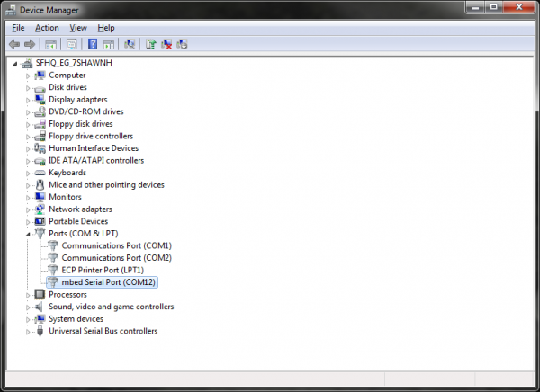
Task: Click the blue Help question mark icon
Action: tap(93, 44)
